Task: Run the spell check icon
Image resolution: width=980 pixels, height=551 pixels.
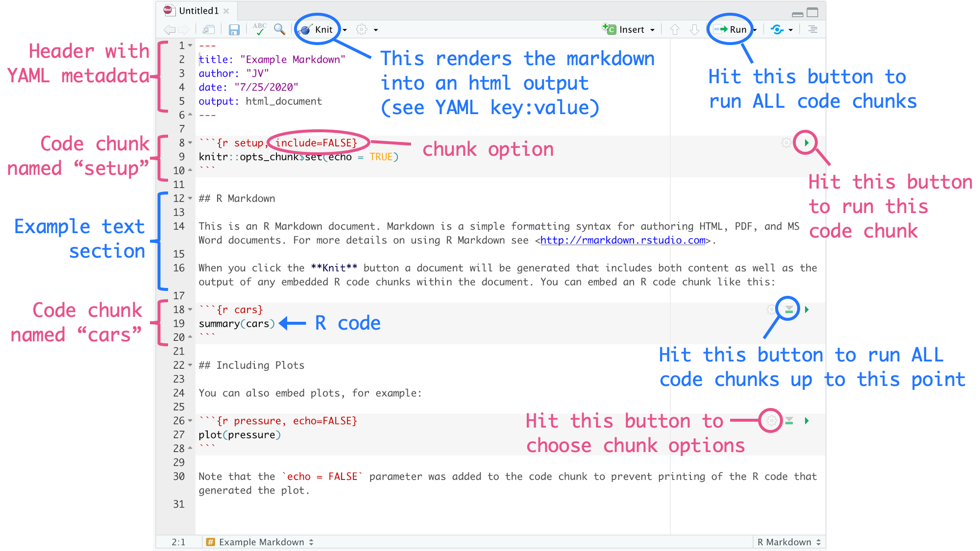Action: point(260,29)
